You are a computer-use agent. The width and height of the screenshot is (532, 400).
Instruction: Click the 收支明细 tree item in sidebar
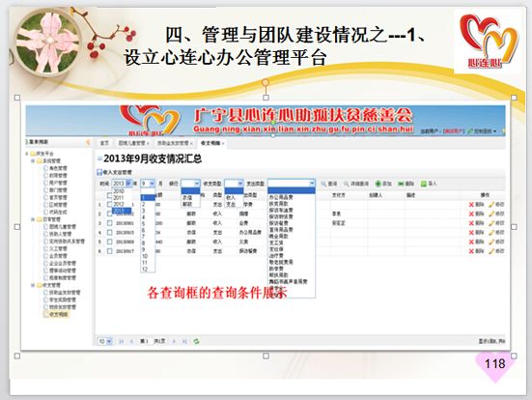[x=58, y=314]
